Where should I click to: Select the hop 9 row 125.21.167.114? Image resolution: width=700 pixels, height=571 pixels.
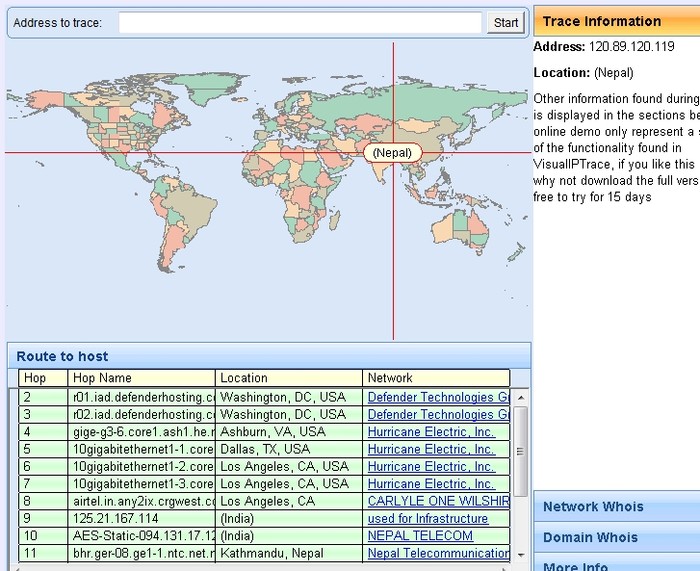point(142,519)
